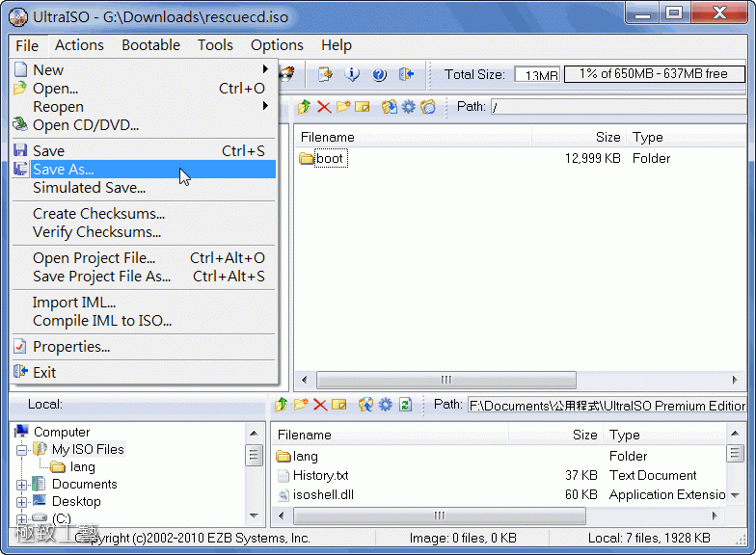Choose Simulated Save... menu entry
This screenshot has height=555, width=756.
[144, 187]
